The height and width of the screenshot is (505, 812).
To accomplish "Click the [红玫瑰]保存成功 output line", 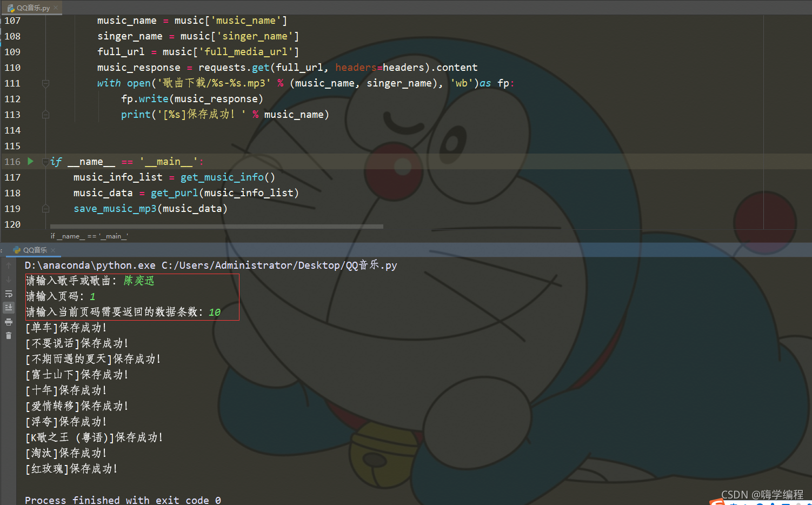I will (x=71, y=469).
